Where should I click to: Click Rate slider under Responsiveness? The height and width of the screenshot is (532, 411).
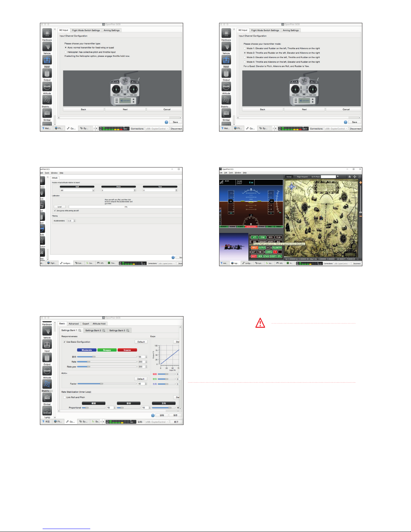pyautogui.click(x=107, y=362)
